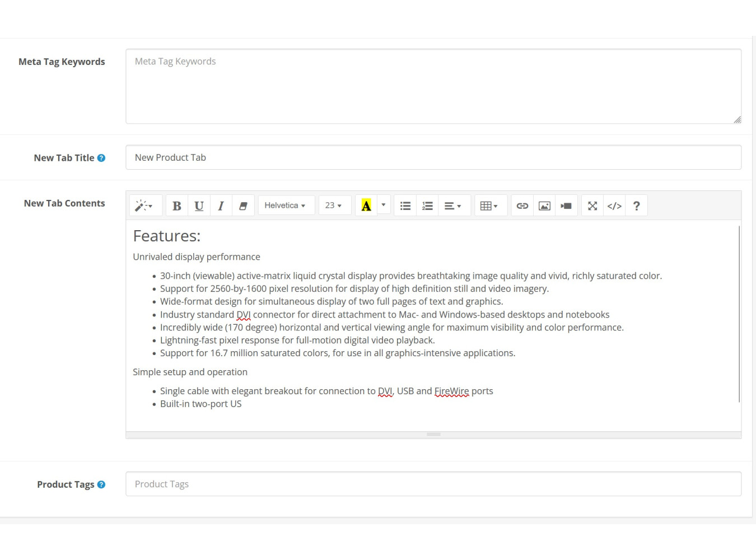Apply underline formatting
This screenshot has width=756, height=560.
coord(199,206)
